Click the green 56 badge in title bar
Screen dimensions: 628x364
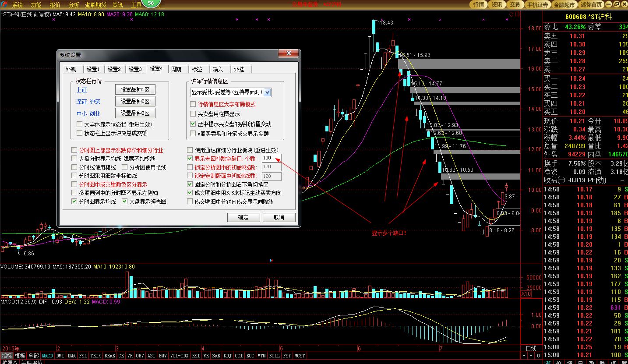click(151, 3)
